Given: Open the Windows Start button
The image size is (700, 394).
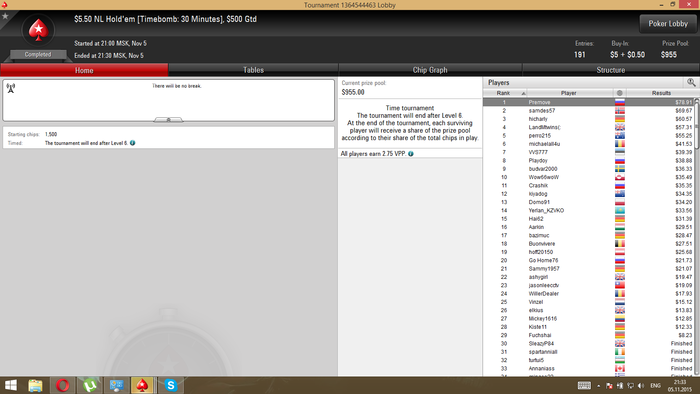Looking at the screenshot, I should tap(10, 385).
